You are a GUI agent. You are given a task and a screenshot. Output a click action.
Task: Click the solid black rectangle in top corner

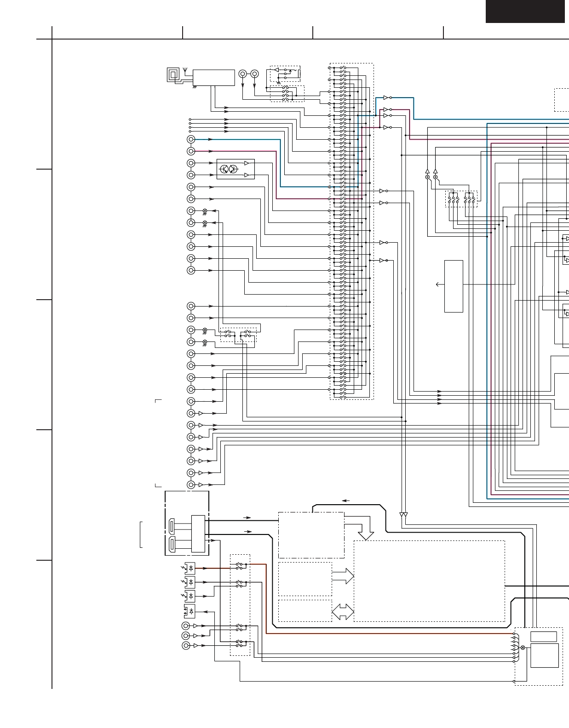click(x=525, y=11)
